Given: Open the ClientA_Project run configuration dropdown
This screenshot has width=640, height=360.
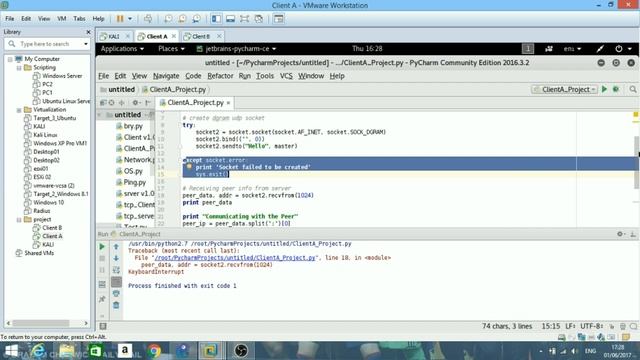Looking at the screenshot, I should (x=565, y=89).
